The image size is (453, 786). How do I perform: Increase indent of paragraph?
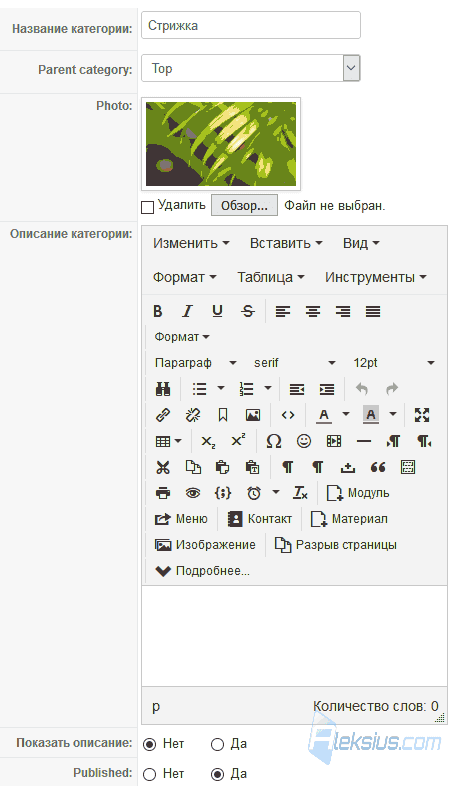(x=327, y=389)
